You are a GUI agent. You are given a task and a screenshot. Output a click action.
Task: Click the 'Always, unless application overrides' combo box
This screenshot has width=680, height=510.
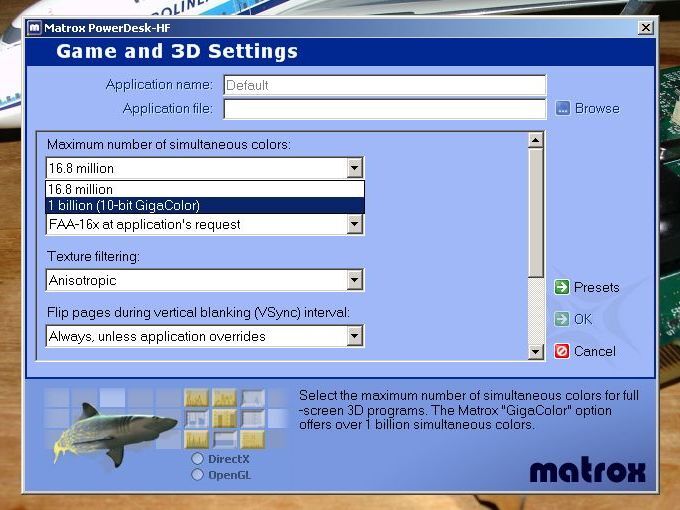pos(205,336)
